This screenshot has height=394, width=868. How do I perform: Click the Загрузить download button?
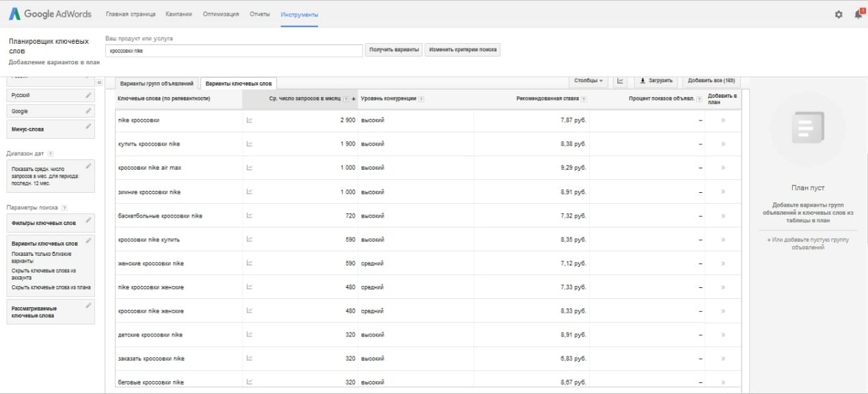pyautogui.click(x=656, y=81)
